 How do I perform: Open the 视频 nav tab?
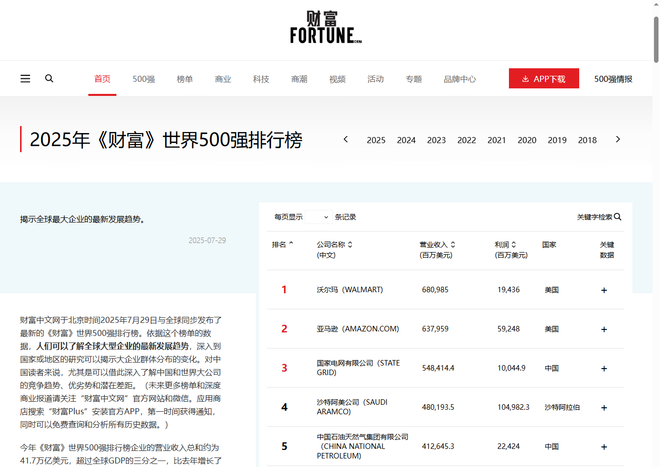click(338, 79)
